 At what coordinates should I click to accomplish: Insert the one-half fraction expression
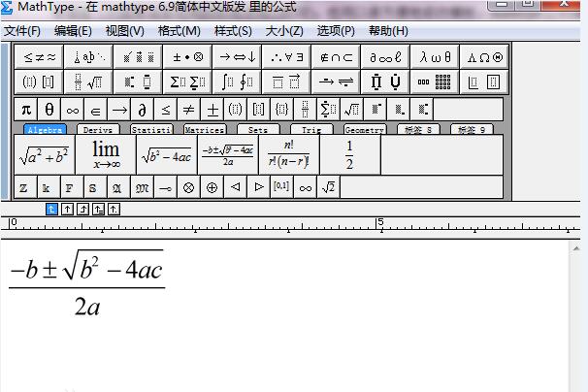pos(350,155)
